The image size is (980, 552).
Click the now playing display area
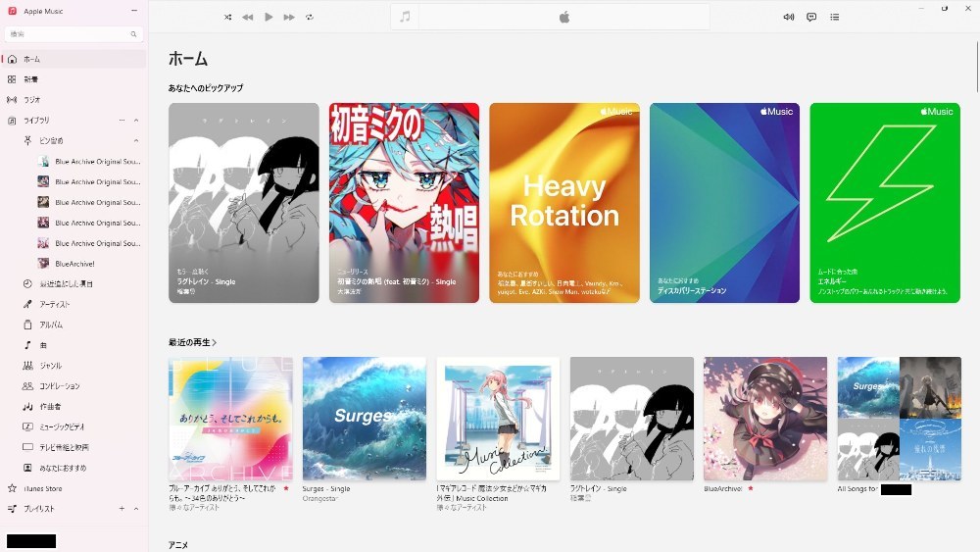564,17
